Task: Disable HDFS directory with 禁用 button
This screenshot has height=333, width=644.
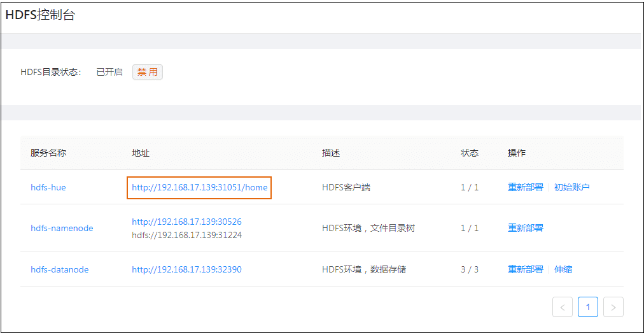Action: coord(147,72)
